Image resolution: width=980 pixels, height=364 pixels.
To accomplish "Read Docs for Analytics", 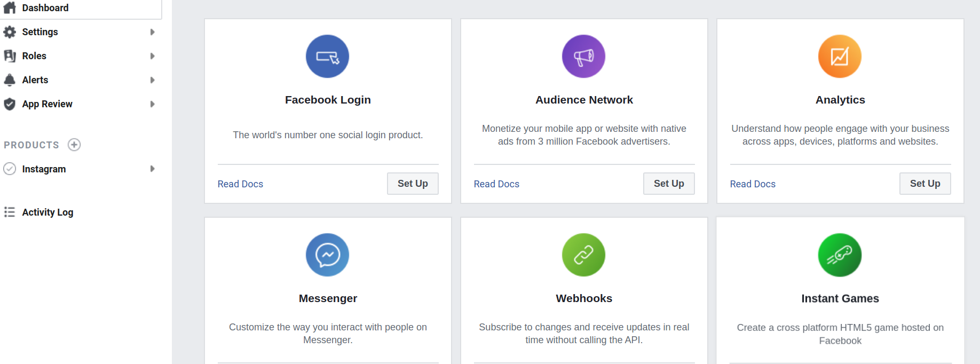I will pos(753,184).
